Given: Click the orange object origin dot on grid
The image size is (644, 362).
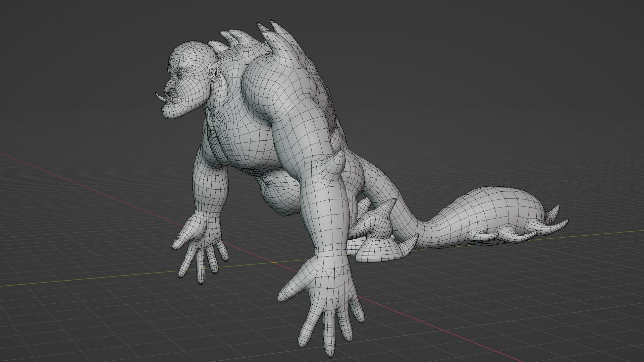Looking at the screenshot, I should (x=274, y=262).
